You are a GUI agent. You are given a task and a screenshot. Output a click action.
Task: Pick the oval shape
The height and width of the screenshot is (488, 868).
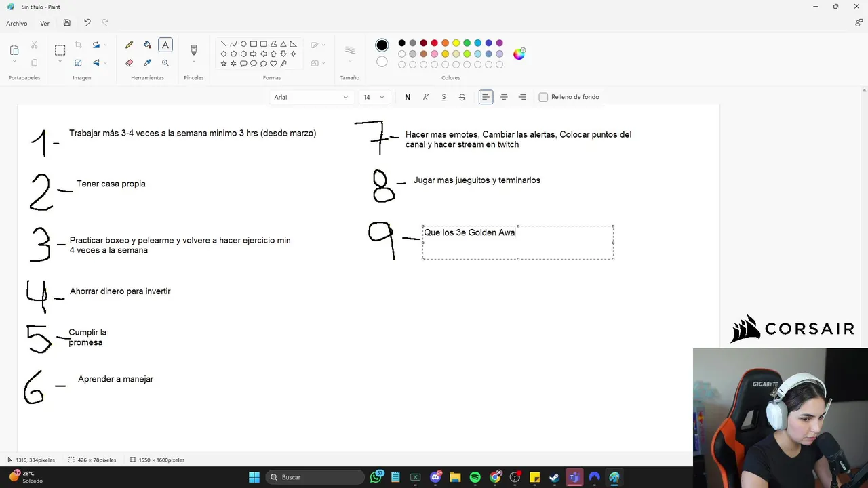pyautogui.click(x=243, y=44)
